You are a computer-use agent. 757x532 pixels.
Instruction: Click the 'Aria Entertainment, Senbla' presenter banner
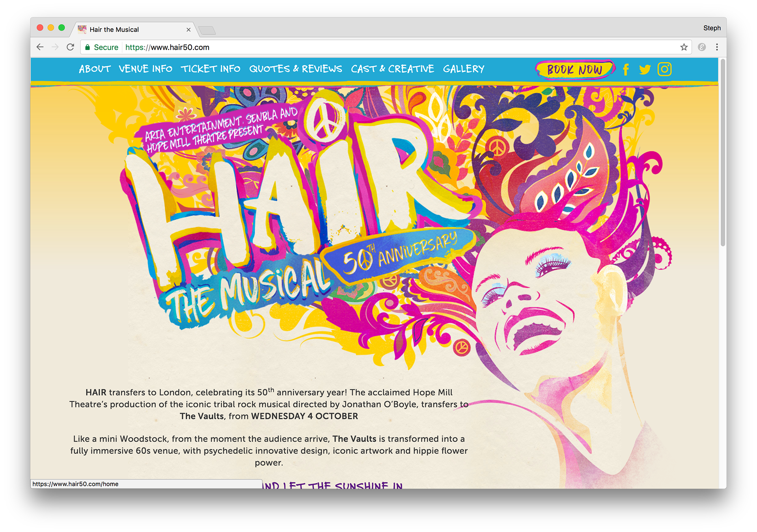(x=221, y=129)
